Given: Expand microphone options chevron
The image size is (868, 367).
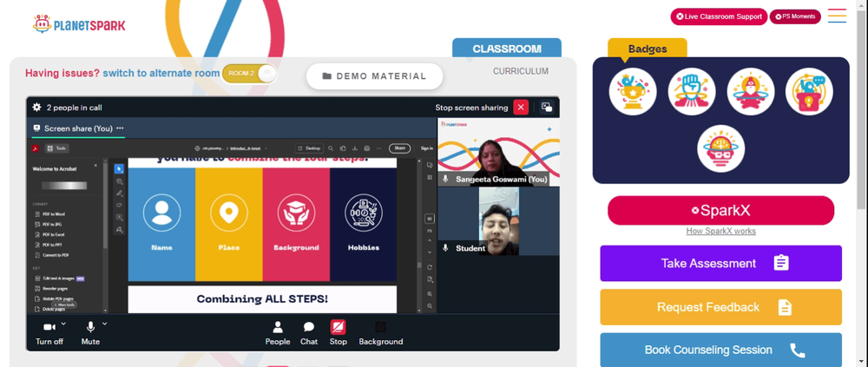Looking at the screenshot, I should pos(105,324).
